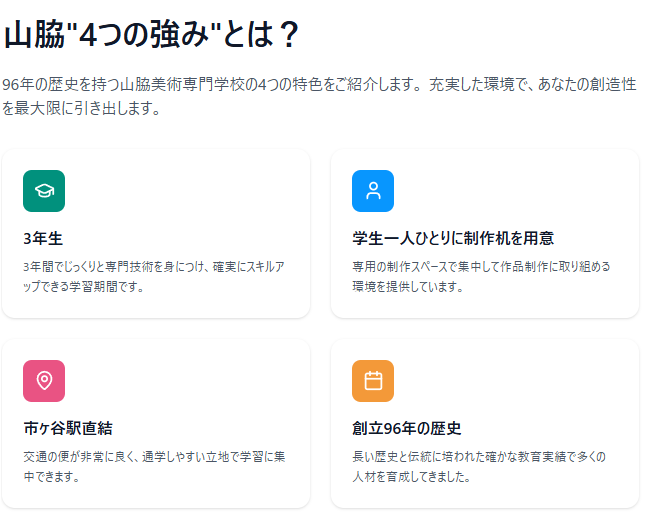651x515 pixels.
Task: Select the 市ヶ谷駅直結 card title
Action: tap(68, 428)
